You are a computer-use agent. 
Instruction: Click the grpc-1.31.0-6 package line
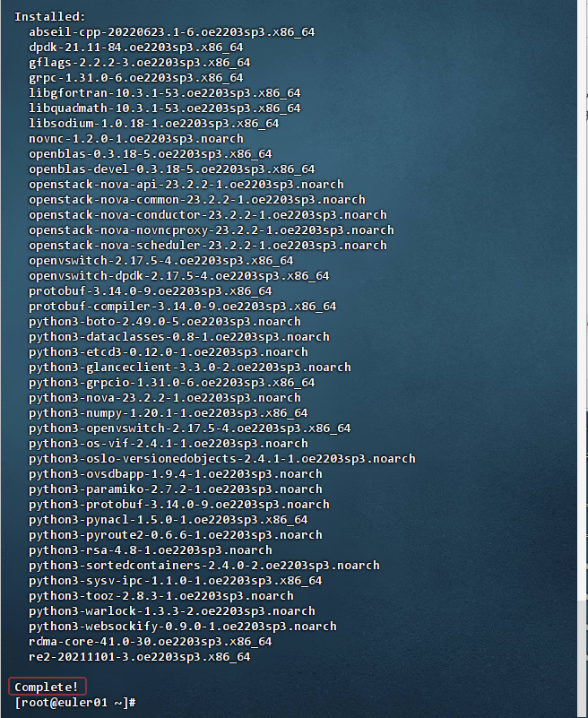point(136,77)
